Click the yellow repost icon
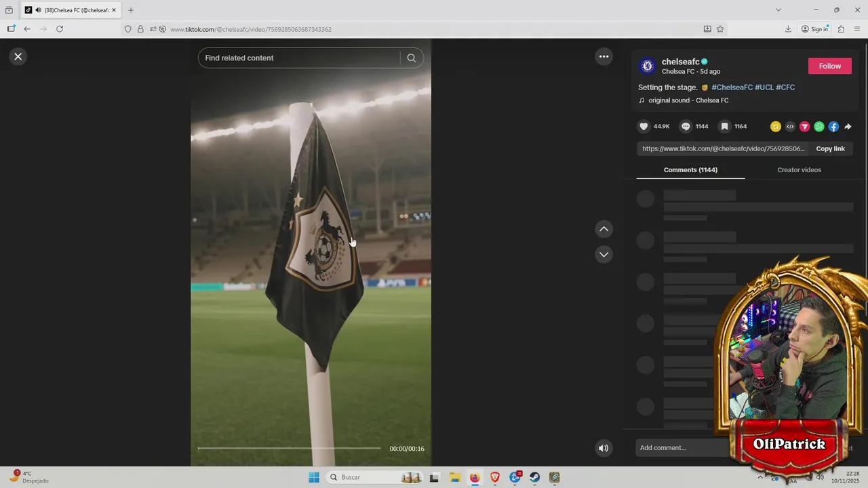Viewport: 868px width, 488px height. (x=776, y=127)
